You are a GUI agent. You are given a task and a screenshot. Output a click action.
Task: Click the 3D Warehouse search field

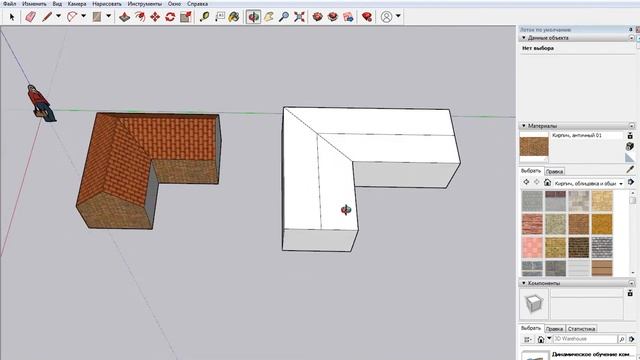point(585,339)
